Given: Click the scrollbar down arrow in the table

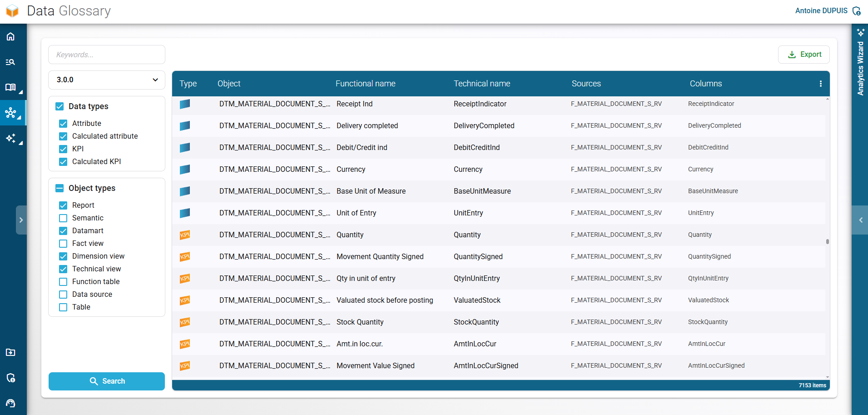Looking at the screenshot, I should (827, 377).
